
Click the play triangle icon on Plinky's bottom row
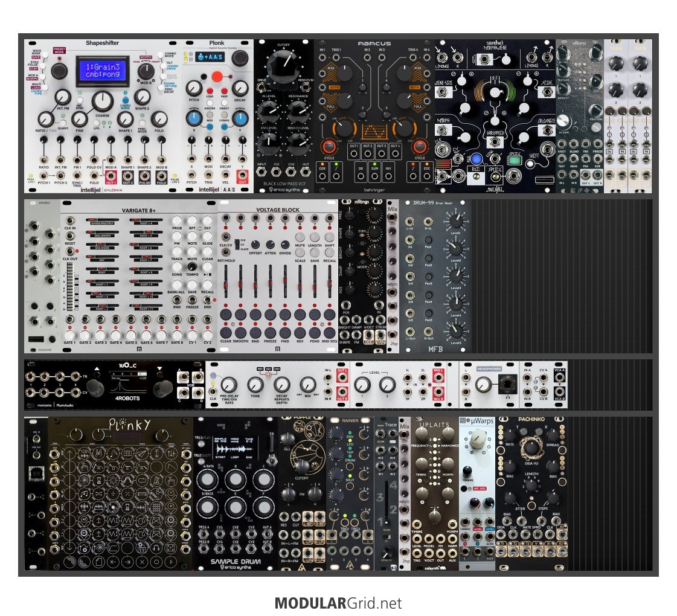click(171, 562)
